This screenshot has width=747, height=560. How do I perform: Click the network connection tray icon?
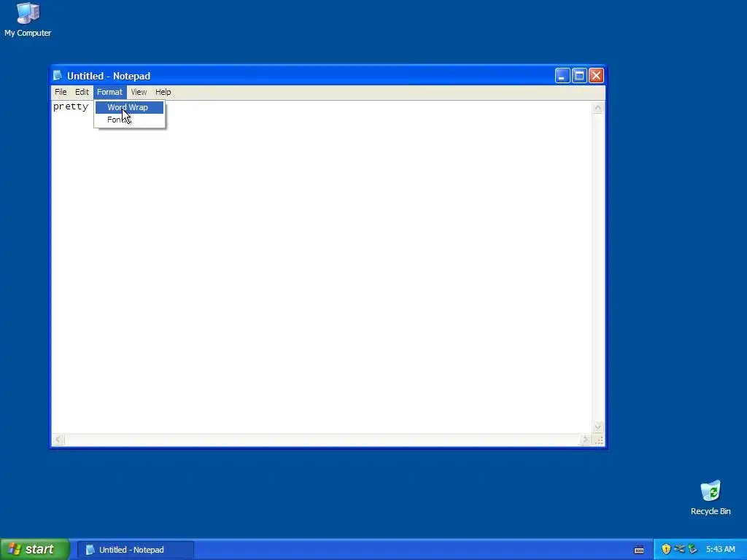(x=679, y=549)
